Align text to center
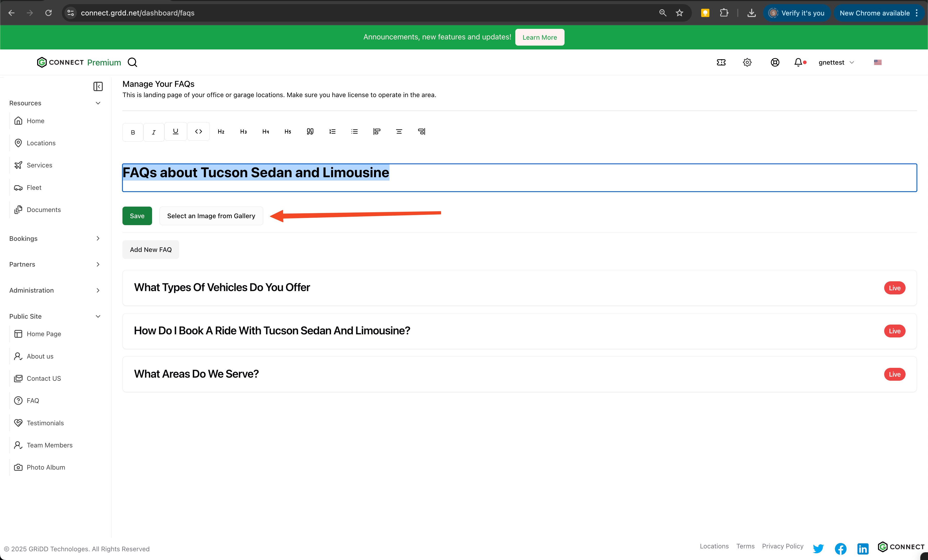The image size is (928, 560). [x=399, y=131]
